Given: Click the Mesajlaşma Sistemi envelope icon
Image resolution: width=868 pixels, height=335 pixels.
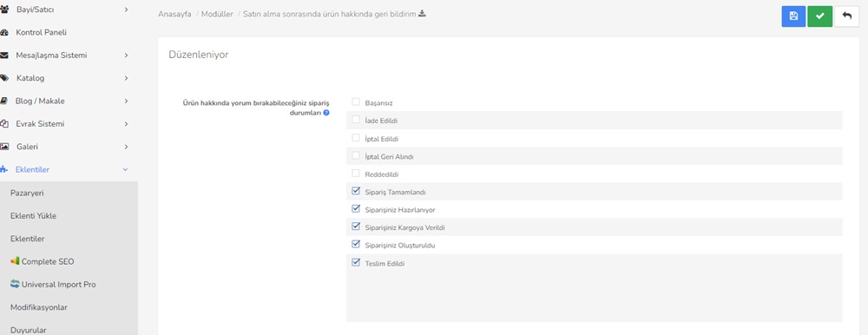Looking at the screenshot, I should pyautogui.click(x=3, y=56).
